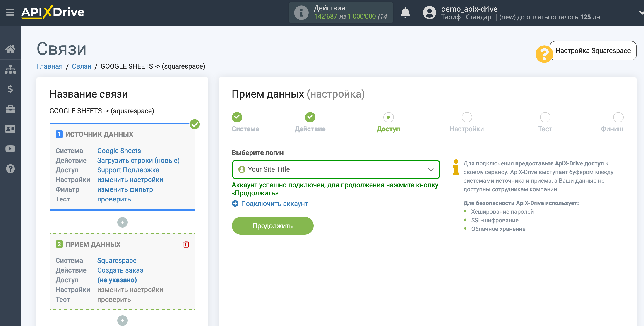Follow the Связи breadcrumb link

coord(82,66)
